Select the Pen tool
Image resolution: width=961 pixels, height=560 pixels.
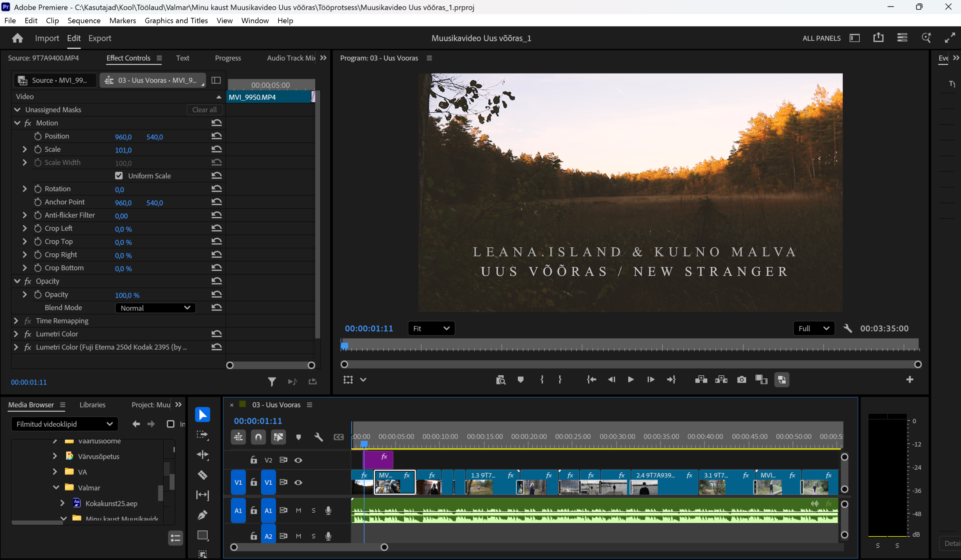tap(202, 515)
